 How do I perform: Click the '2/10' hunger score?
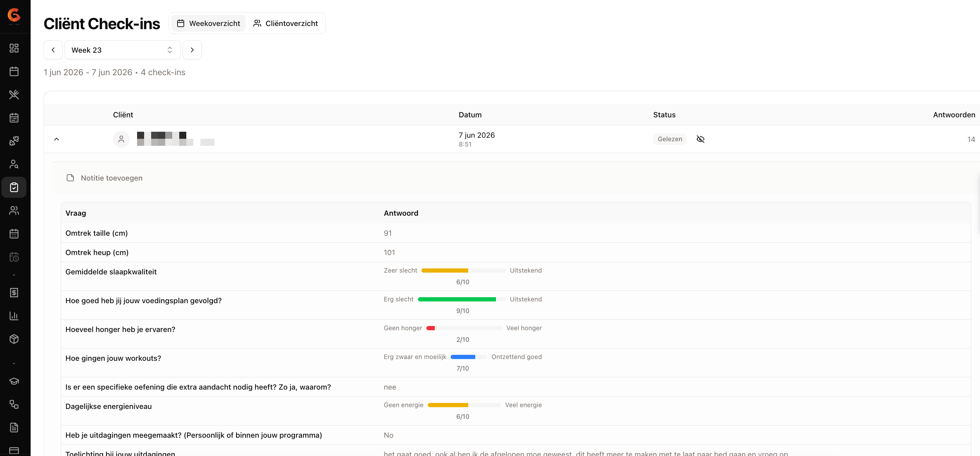pyautogui.click(x=463, y=340)
